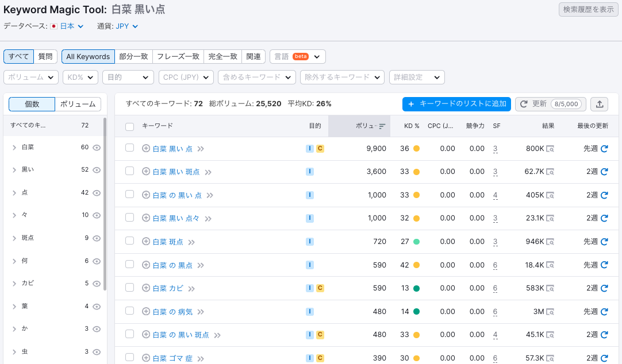Image resolution: width=622 pixels, height=364 pixels.
Task: Add 白菜 黒い 点 keyword via plus icon
Action: point(146,149)
